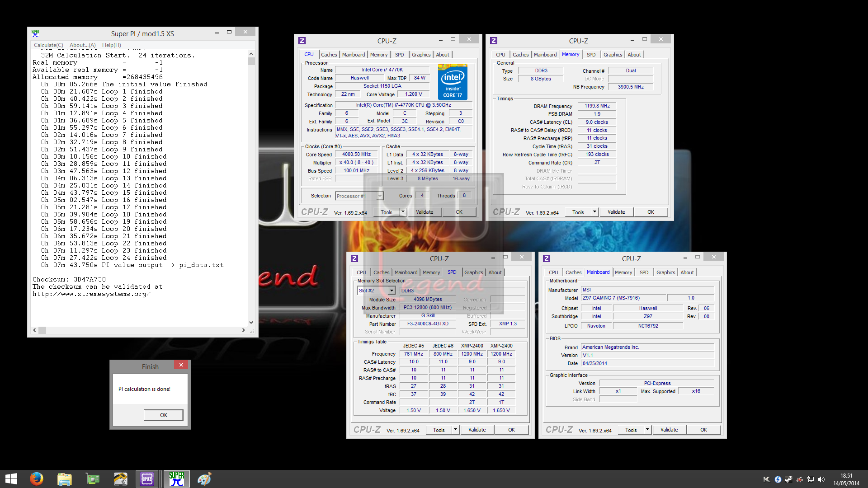Open File Explorer from the taskbar

point(65,479)
